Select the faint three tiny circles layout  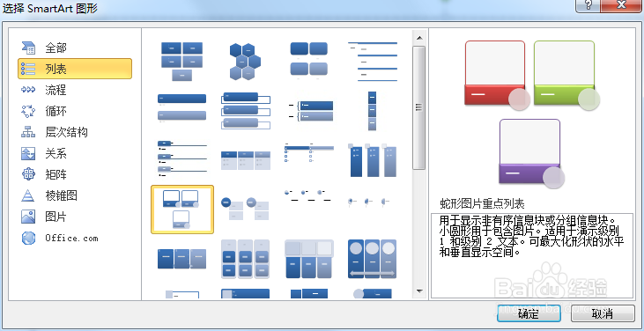click(368, 202)
